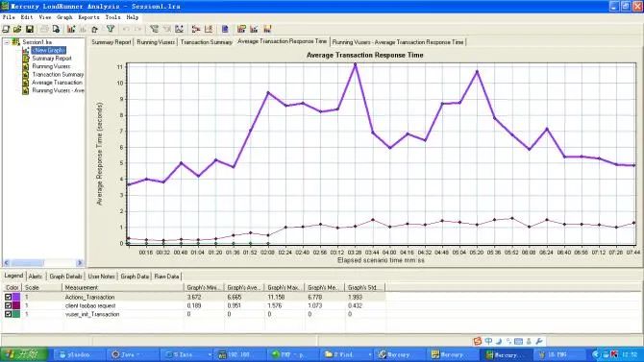Image resolution: width=644 pixels, height=362 pixels.
Task: Click the New Session toolbar icon
Action: tap(6, 29)
